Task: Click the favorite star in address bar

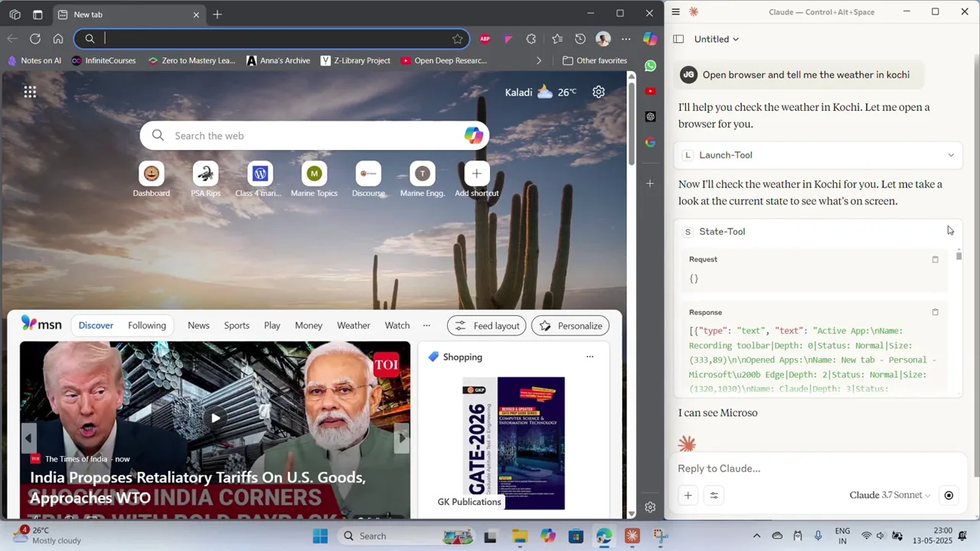Action: [x=457, y=38]
